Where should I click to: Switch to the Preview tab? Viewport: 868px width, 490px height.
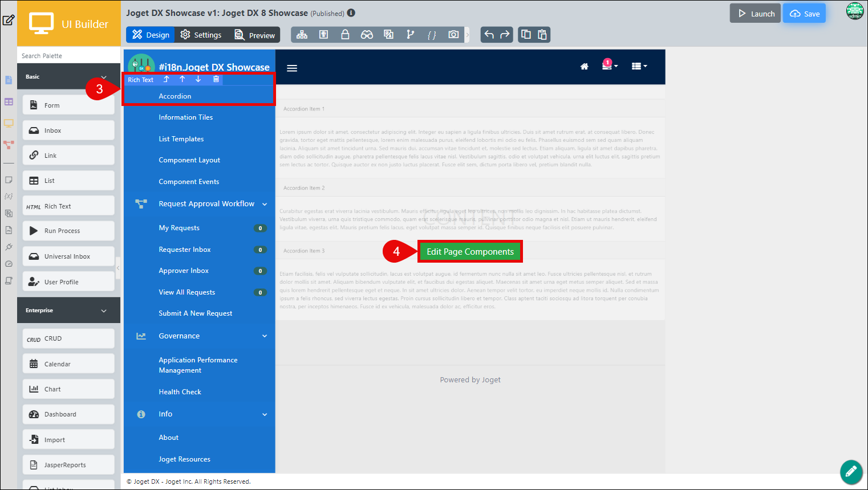254,35
